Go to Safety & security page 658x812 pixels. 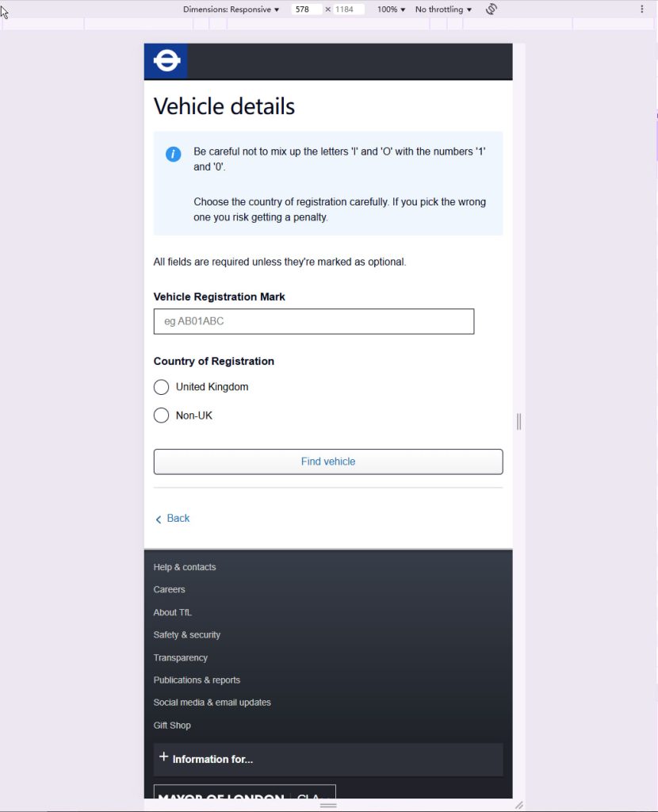tap(187, 635)
